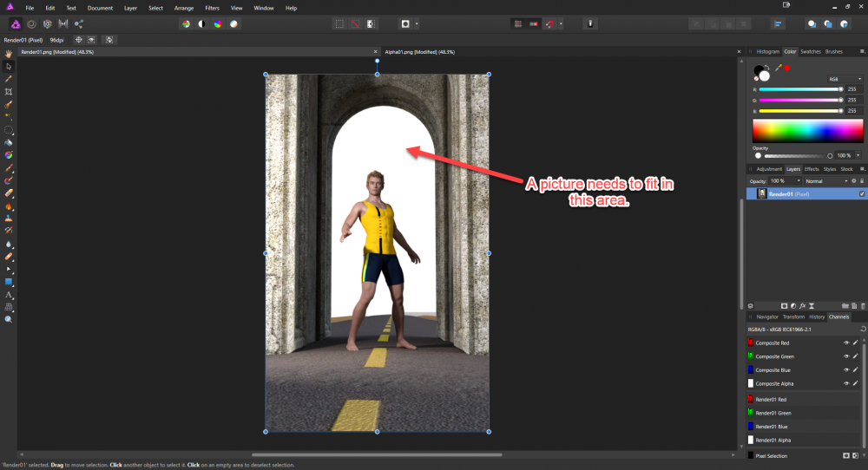Viewport: 868px width, 470px height.
Task: Pick the Zoom magnifier tool
Action: [9, 319]
